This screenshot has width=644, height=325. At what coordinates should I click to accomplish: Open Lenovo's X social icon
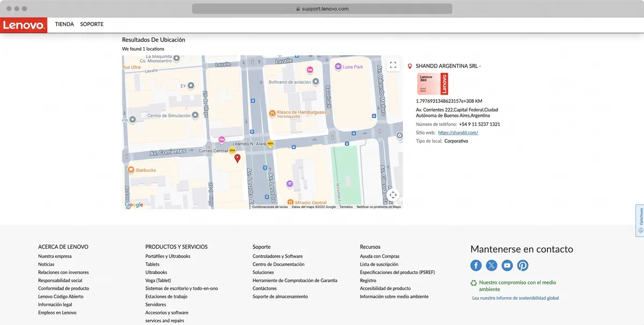[x=492, y=265]
